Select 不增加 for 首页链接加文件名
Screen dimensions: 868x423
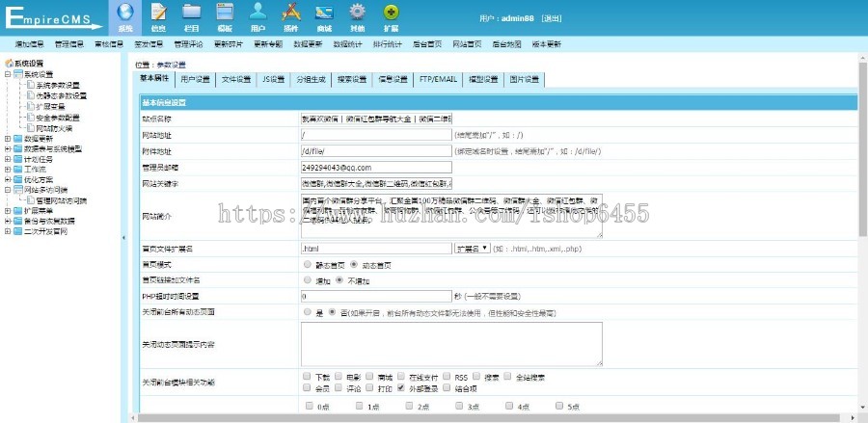[339, 280]
